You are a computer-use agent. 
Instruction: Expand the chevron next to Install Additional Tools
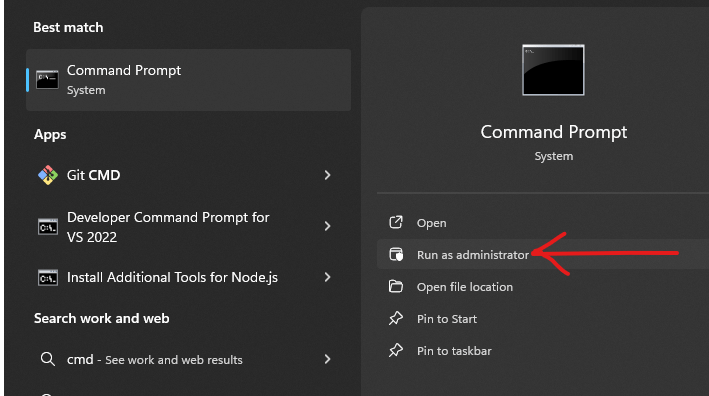tap(327, 277)
